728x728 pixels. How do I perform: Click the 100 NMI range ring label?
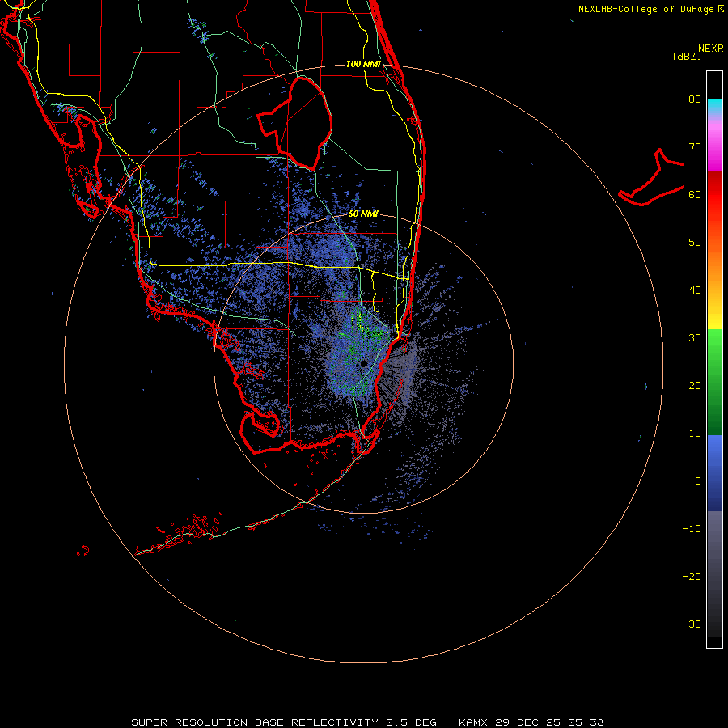click(x=363, y=64)
